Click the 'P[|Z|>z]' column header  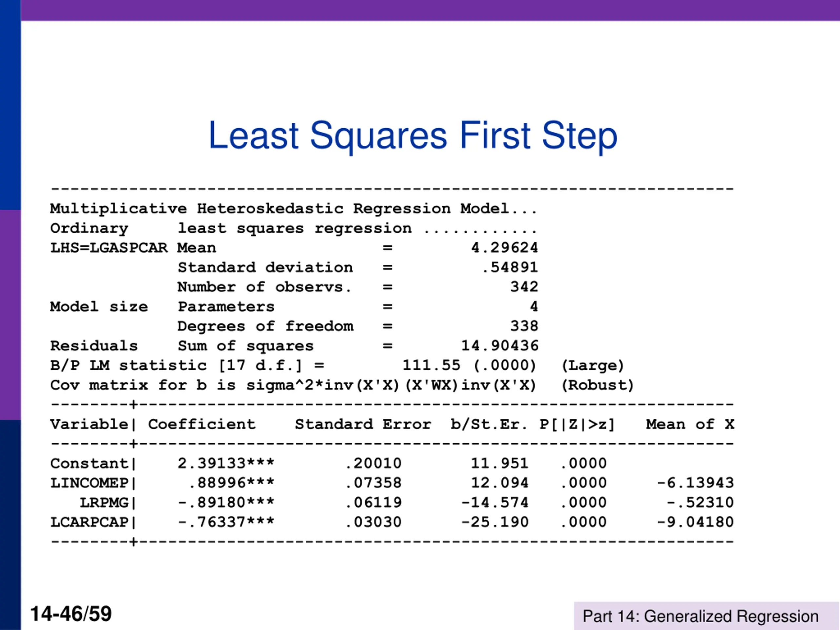(x=577, y=425)
